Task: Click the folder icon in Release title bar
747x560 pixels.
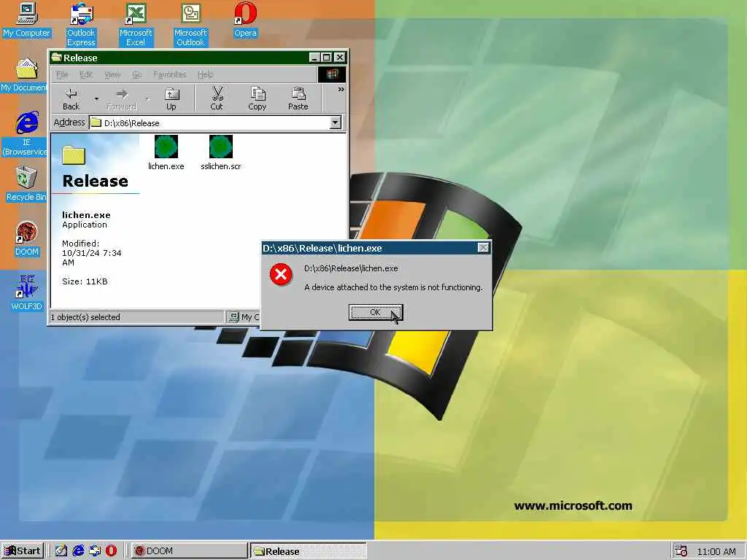Action: click(57, 58)
